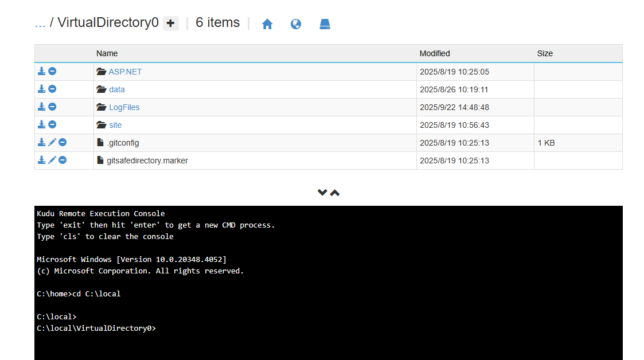Delete gitsafedirectory.marker file
Viewport: 644px width, 360px height.
point(63,160)
